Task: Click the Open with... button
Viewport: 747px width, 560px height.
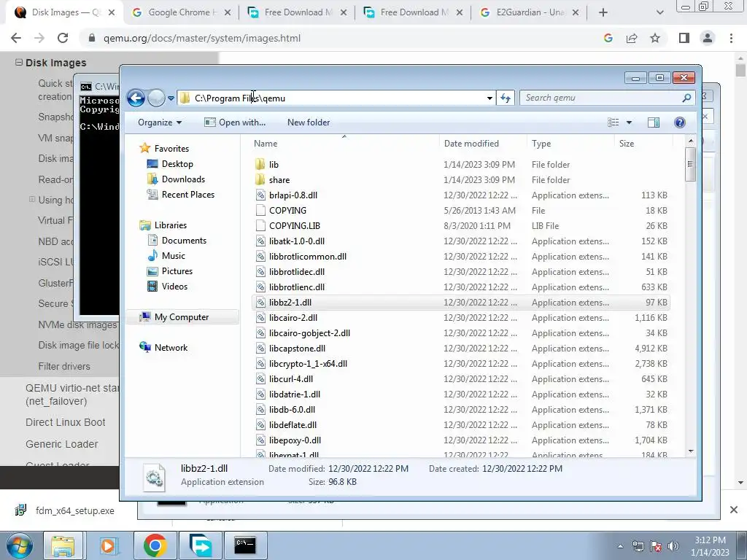Action: pyautogui.click(x=235, y=122)
